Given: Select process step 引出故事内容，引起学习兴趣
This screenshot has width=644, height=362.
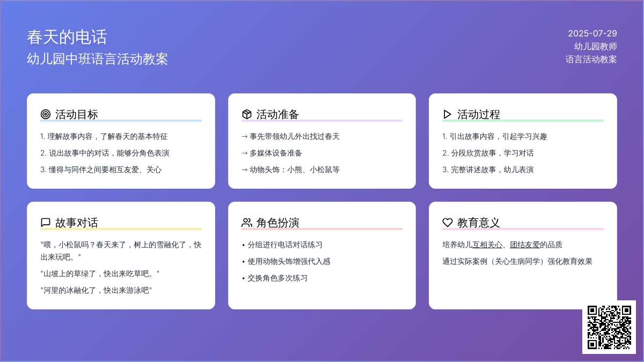Looking at the screenshot, I should [x=495, y=136].
